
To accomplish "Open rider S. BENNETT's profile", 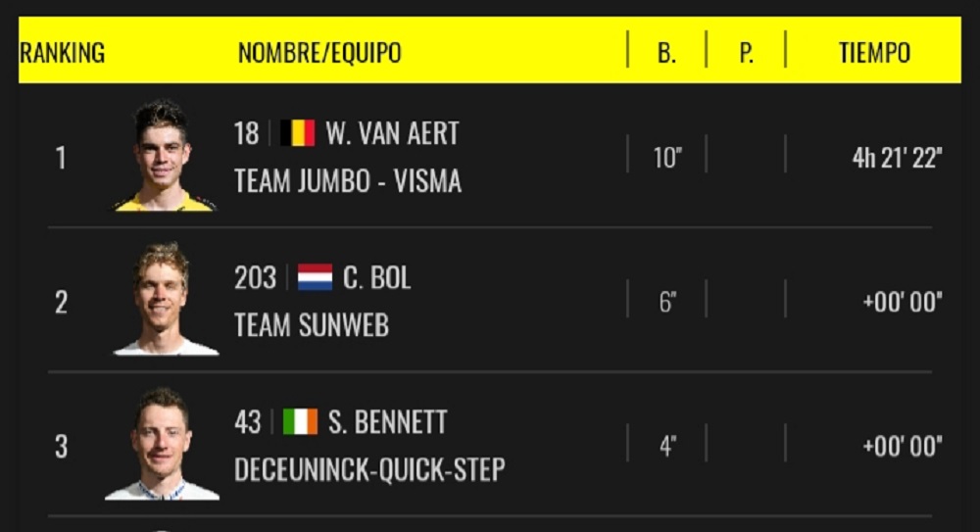I will tap(386, 422).
